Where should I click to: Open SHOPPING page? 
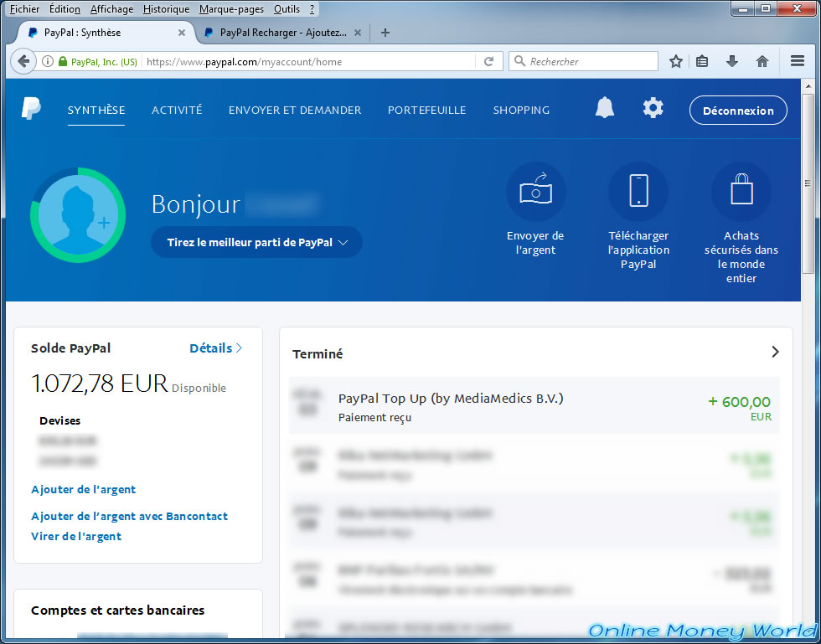(x=521, y=110)
